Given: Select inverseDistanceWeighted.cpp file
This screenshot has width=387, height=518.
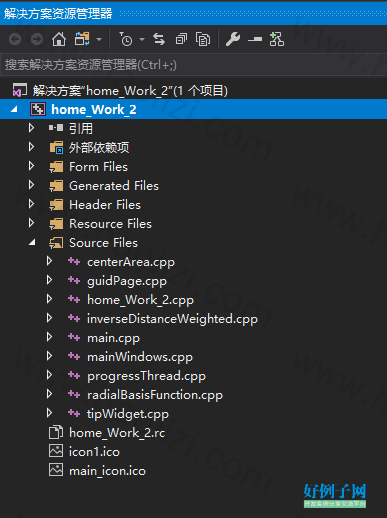Looking at the screenshot, I should coord(172,319).
